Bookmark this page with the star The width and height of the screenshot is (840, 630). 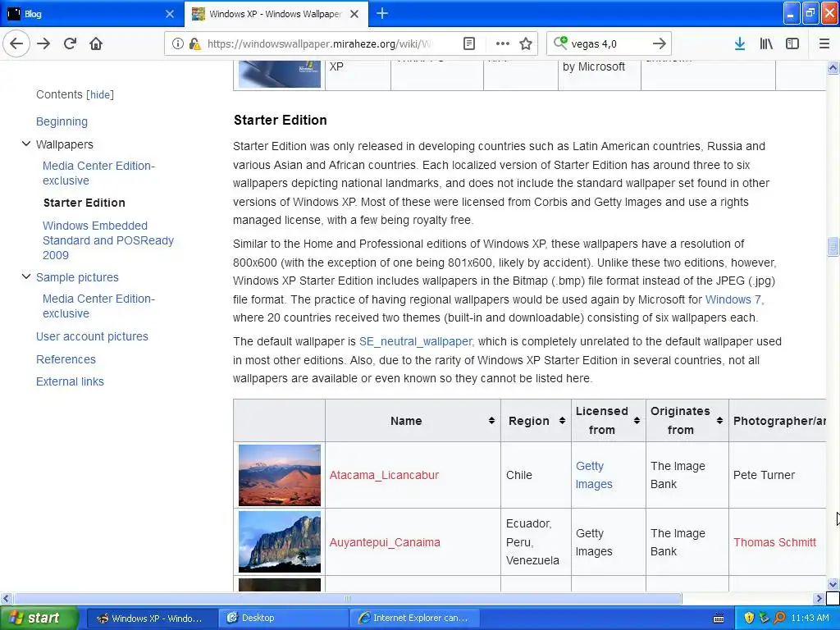click(x=526, y=43)
